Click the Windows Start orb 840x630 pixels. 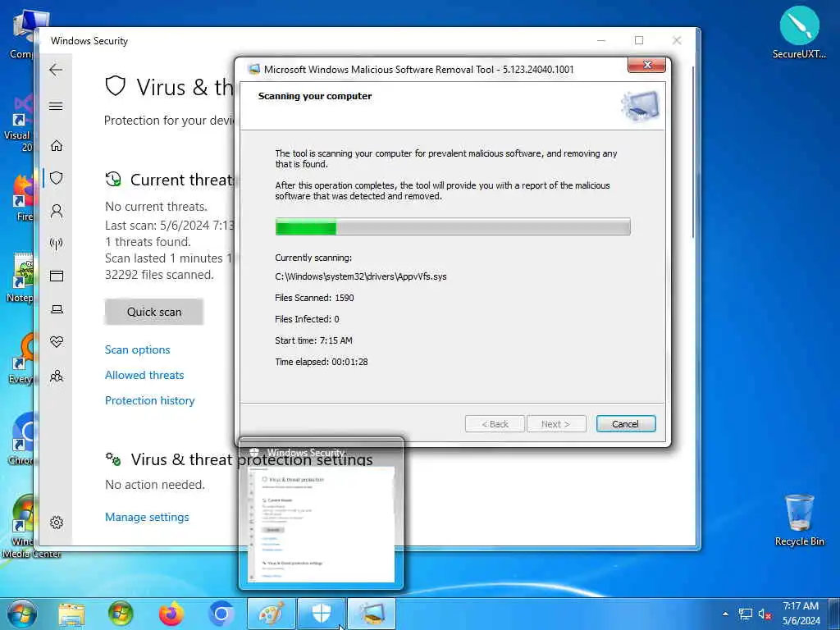22,614
